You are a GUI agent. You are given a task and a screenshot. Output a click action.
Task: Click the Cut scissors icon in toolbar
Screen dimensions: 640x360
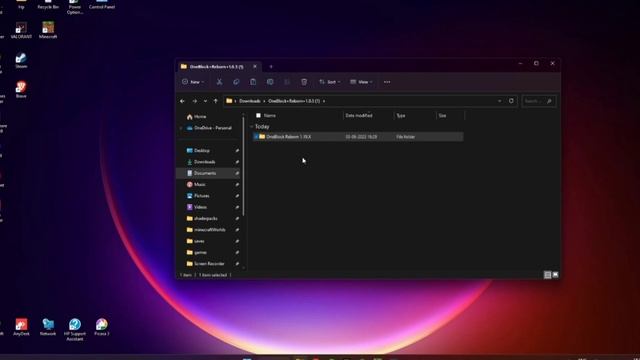tap(219, 82)
